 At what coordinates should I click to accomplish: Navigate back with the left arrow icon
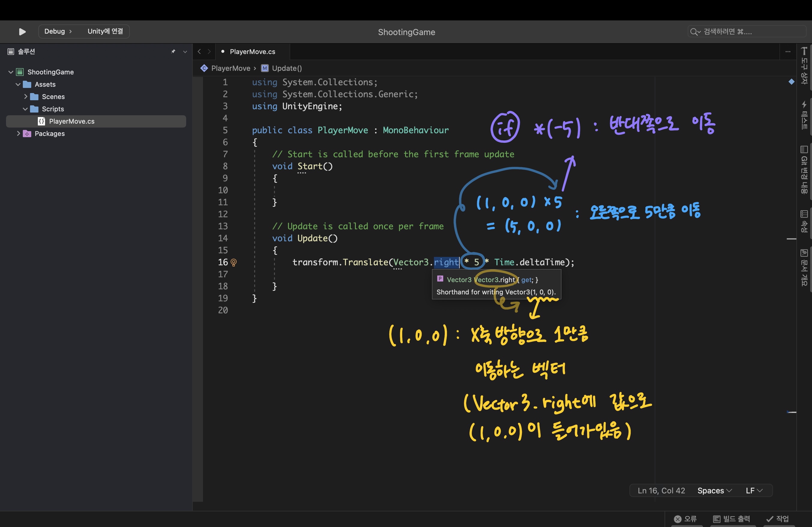(199, 52)
